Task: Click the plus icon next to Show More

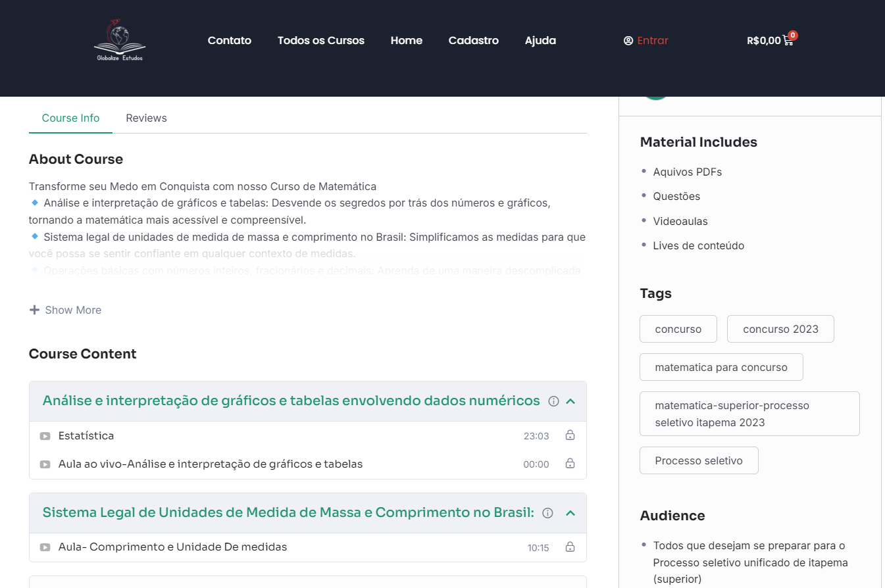Action: (34, 310)
